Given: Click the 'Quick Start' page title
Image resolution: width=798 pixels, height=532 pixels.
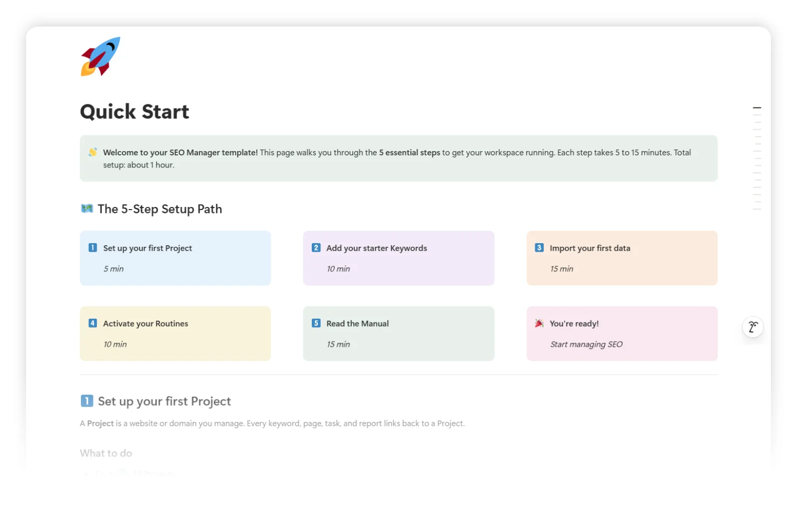Looking at the screenshot, I should (135, 112).
